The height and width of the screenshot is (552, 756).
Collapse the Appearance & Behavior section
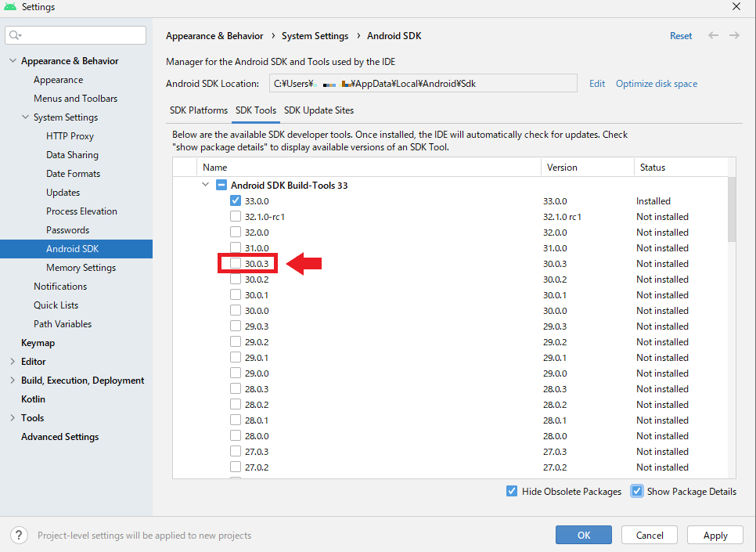point(13,60)
